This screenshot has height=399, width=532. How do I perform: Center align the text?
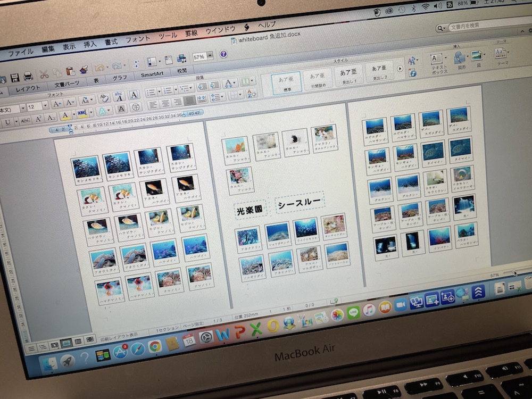[165, 103]
